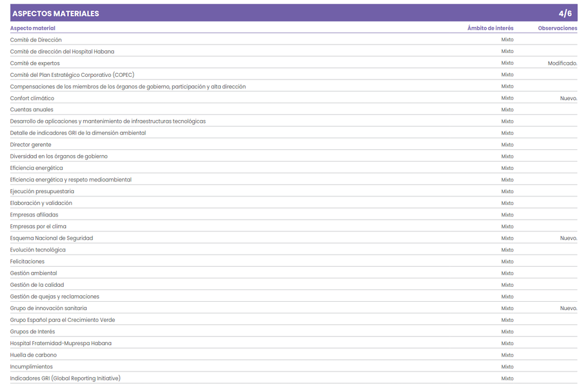Select the 'Eficiencia energética' row text
This screenshot has width=588, height=387.
pos(36,168)
